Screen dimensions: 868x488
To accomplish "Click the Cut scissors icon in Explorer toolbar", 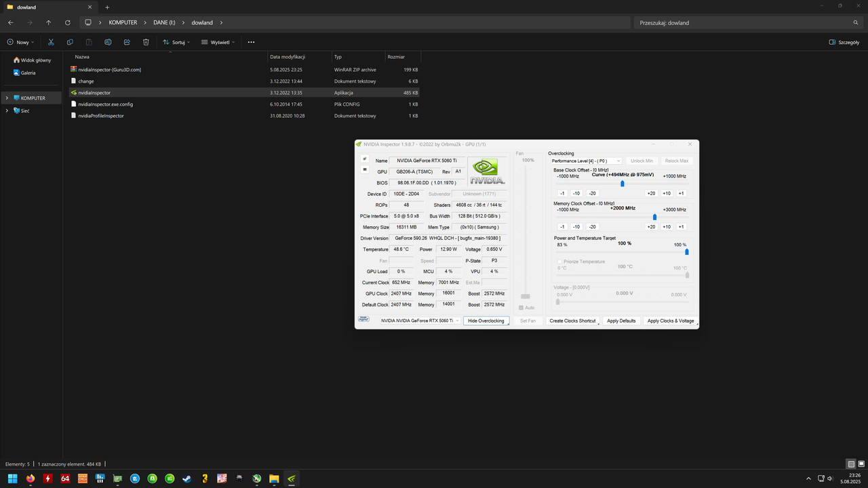I will pos(51,42).
